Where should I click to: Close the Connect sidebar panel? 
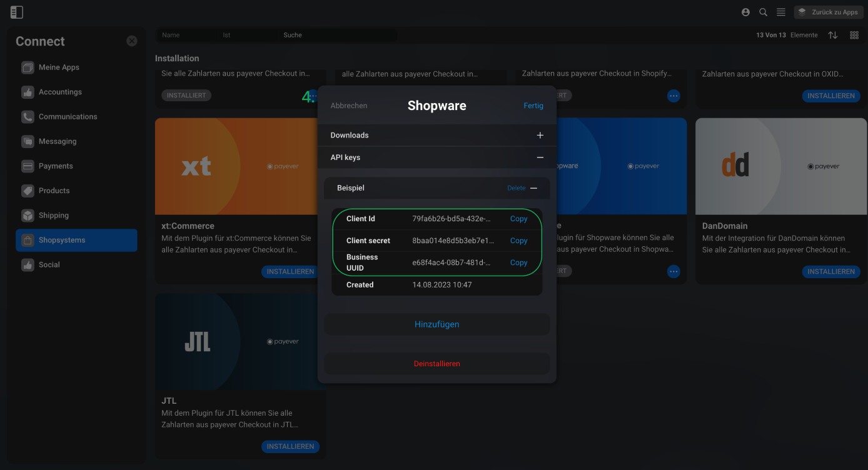coord(132,41)
